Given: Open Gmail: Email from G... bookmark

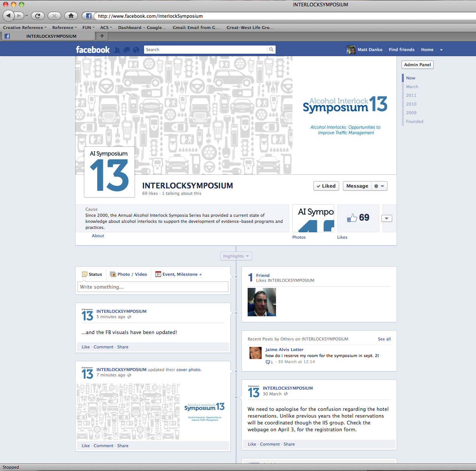Looking at the screenshot, I should coord(196,28).
